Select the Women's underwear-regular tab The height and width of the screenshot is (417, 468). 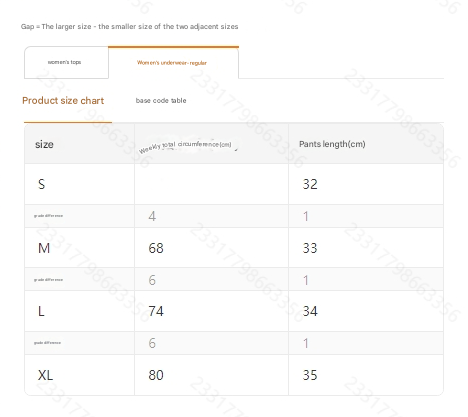[173, 62]
